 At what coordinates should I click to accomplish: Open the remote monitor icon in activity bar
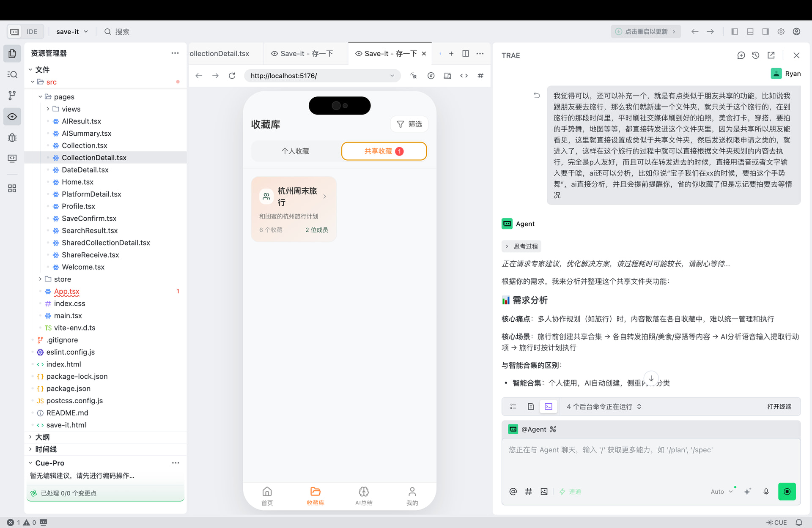click(12, 159)
